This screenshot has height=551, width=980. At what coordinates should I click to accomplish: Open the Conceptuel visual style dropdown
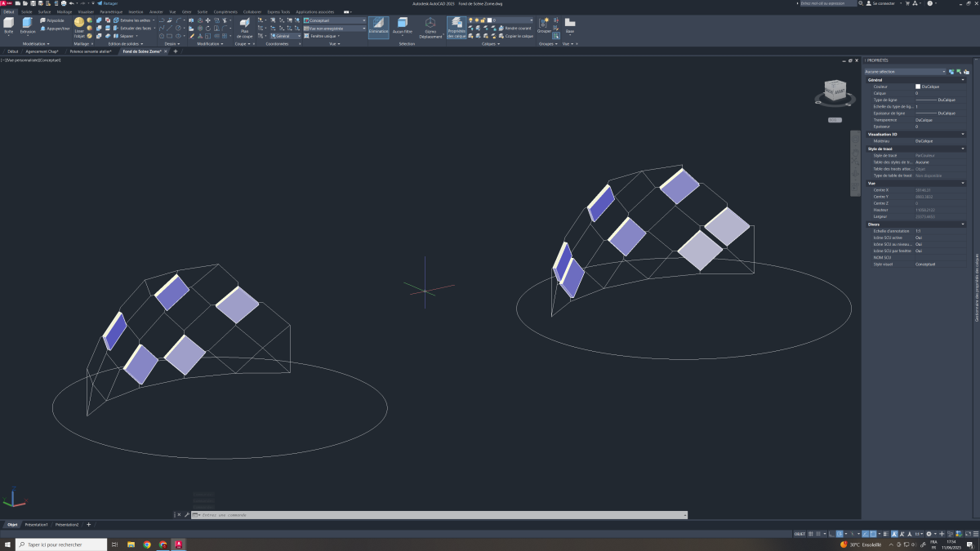pos(335,20)
